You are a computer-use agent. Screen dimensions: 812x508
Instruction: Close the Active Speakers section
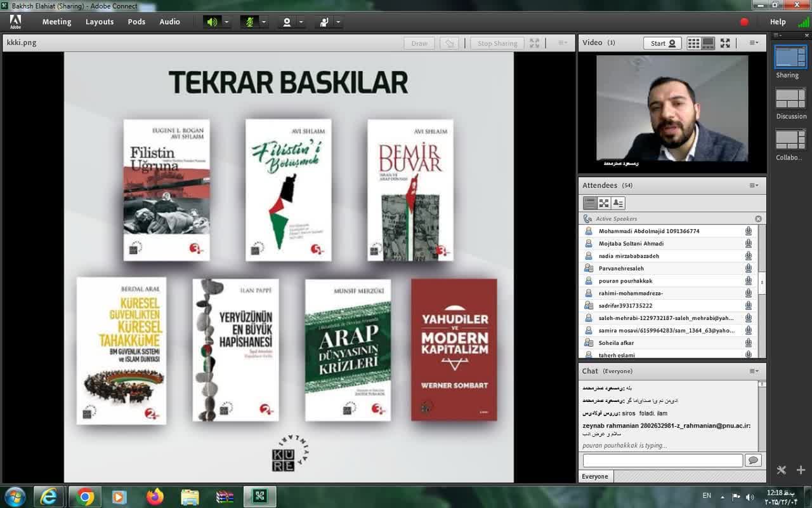coord(758,218)
